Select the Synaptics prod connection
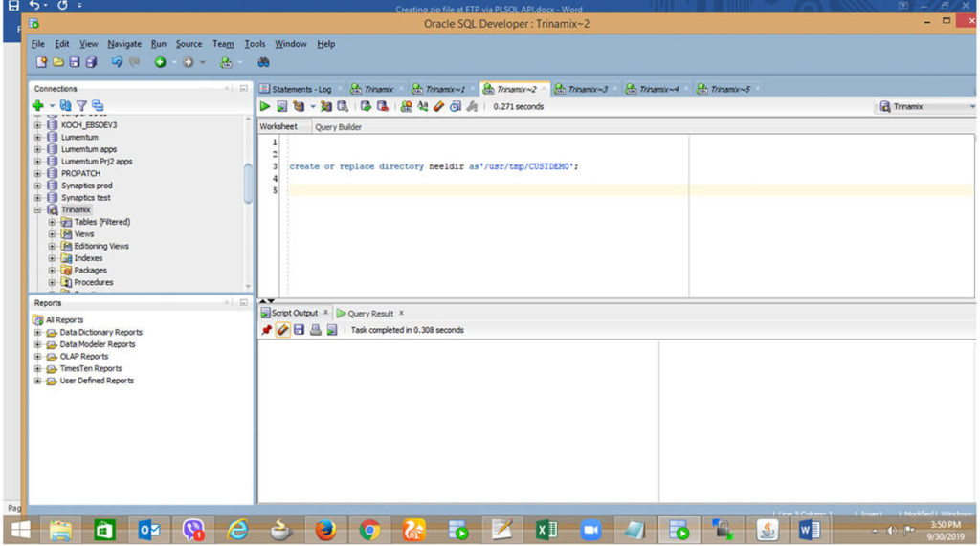 pos(86,186)
